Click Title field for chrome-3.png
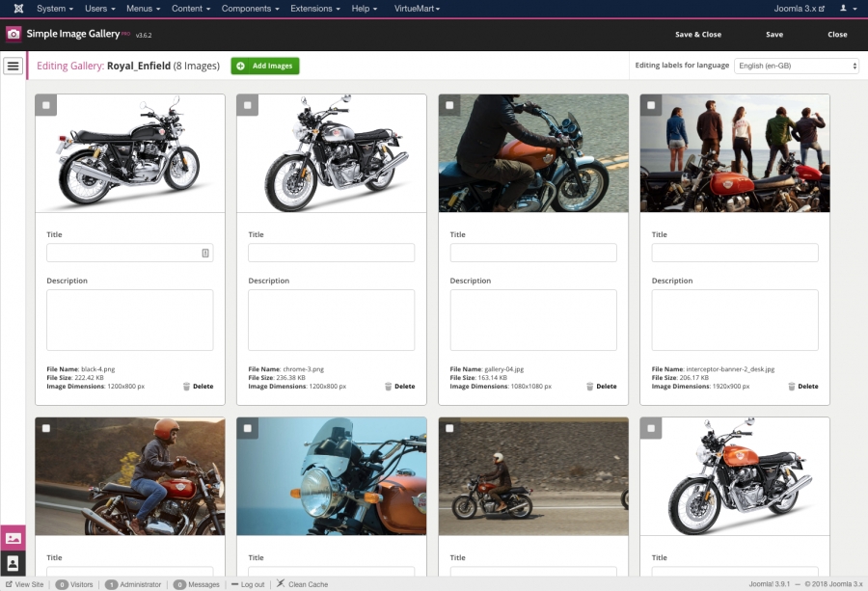868x591 pixels. pyautogui.click(x=331, y=253)
